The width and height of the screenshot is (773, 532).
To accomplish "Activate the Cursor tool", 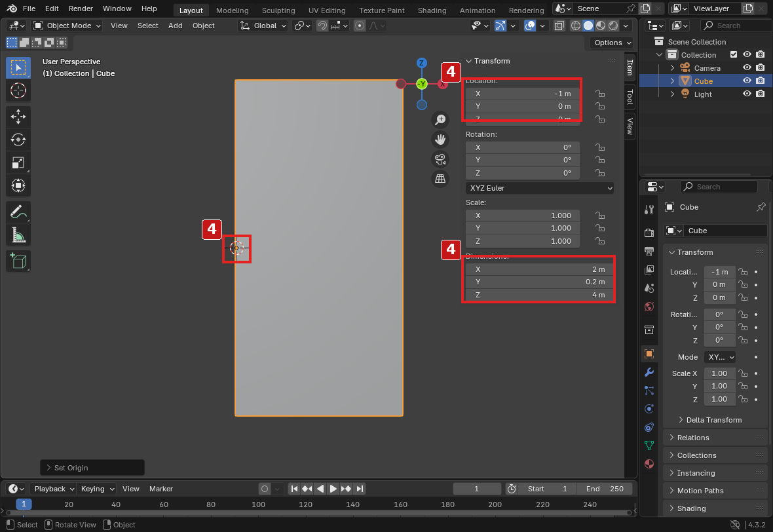I will pos(18,90).
